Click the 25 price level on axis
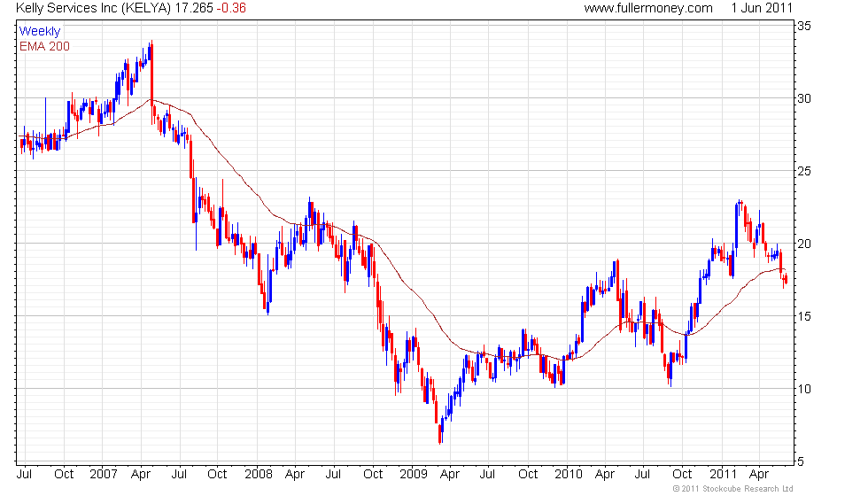868x496 pixels. point(807,171)
